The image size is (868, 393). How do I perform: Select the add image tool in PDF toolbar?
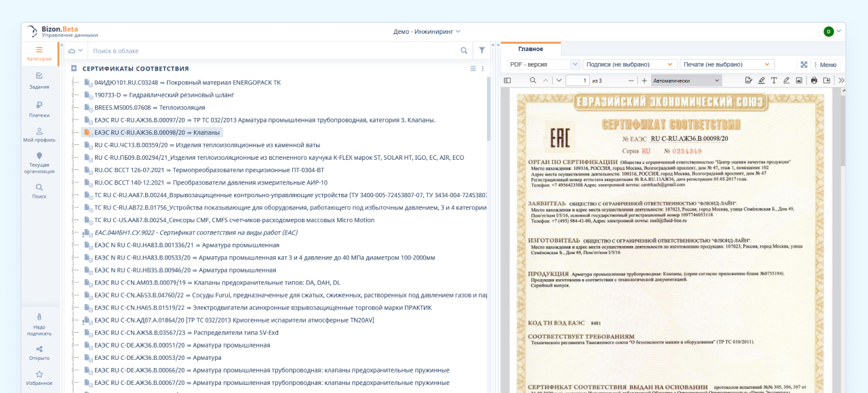pos(799,81)
